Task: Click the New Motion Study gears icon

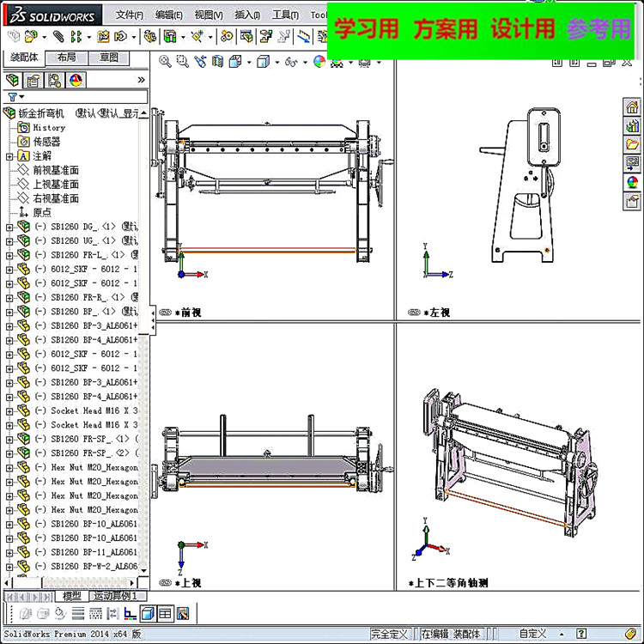Action: pos(227,37)
